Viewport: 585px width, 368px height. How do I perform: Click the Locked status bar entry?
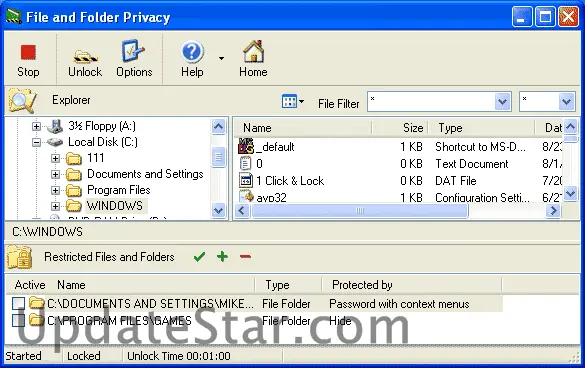[84, 356]
